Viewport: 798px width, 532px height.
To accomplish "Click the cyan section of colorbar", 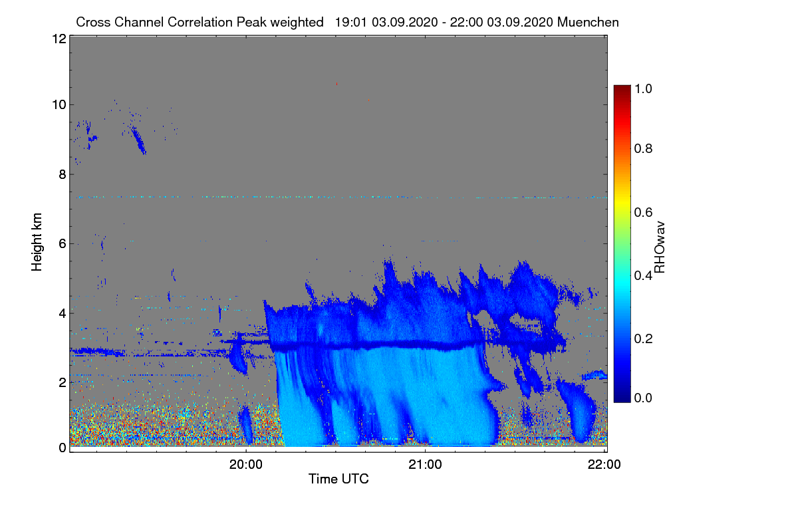I will click(622, 286).
